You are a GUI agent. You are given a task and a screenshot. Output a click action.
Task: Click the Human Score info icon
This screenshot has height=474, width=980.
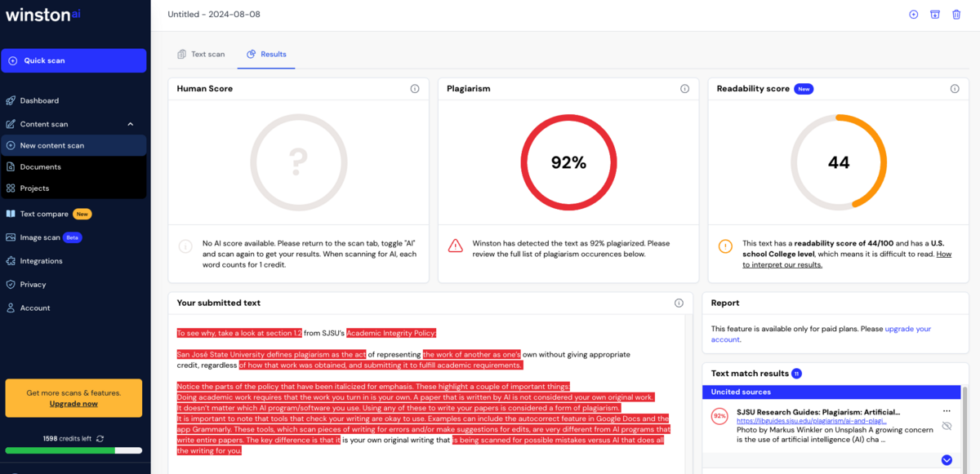414,89
